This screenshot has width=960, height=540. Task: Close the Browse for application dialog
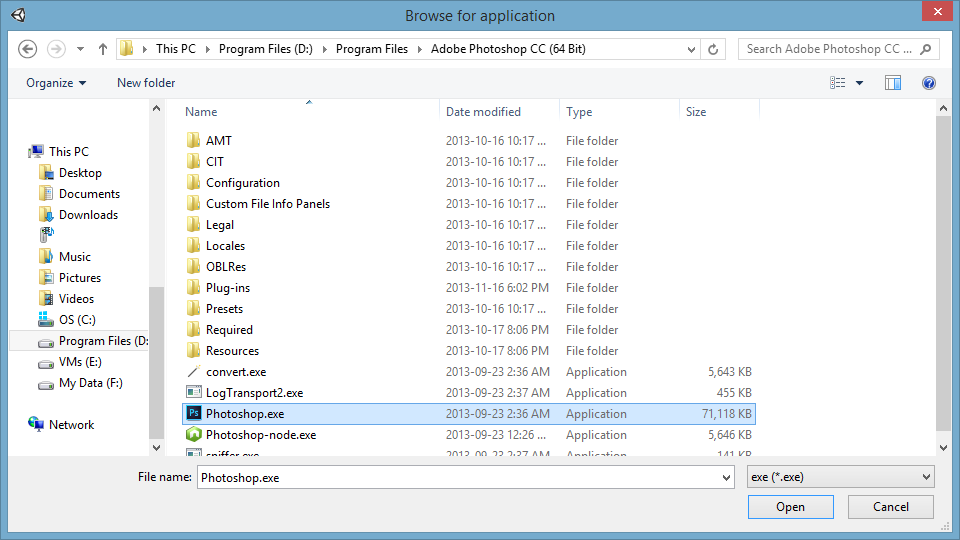click(937, 12)
